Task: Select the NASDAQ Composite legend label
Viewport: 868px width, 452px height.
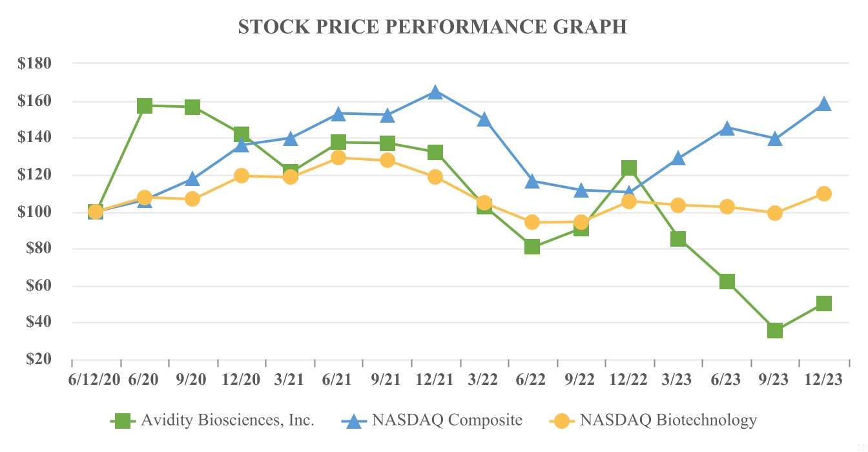Action: 447,420
